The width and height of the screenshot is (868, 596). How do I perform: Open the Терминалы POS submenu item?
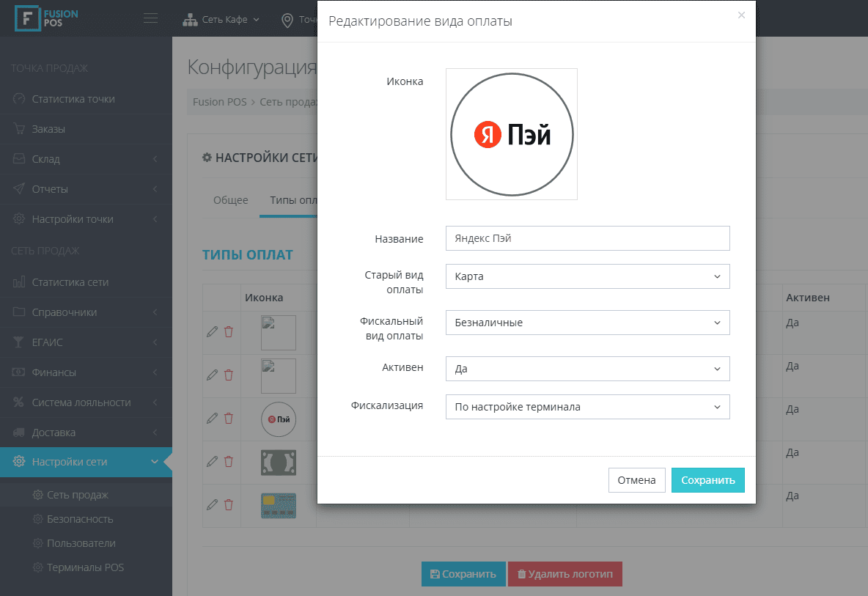pyautogui.click(x=86, y=568)
